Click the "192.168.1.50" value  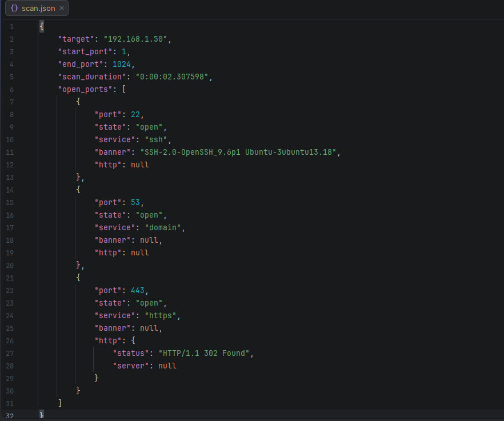[x=135, y=39]
